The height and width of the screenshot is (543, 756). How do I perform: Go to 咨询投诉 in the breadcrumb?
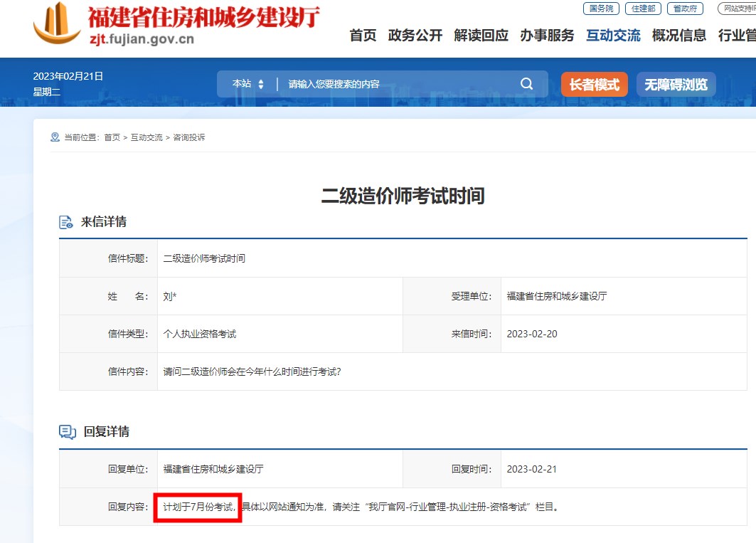click(x=189, y=137)
